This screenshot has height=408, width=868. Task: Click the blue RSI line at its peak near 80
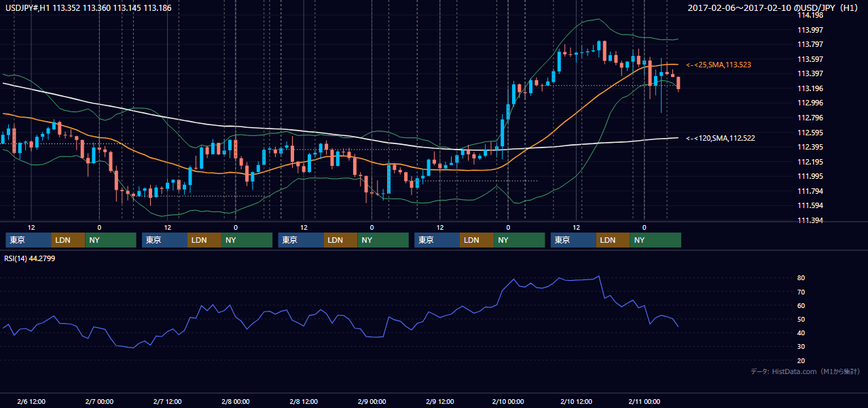click(x=598, y=277)
